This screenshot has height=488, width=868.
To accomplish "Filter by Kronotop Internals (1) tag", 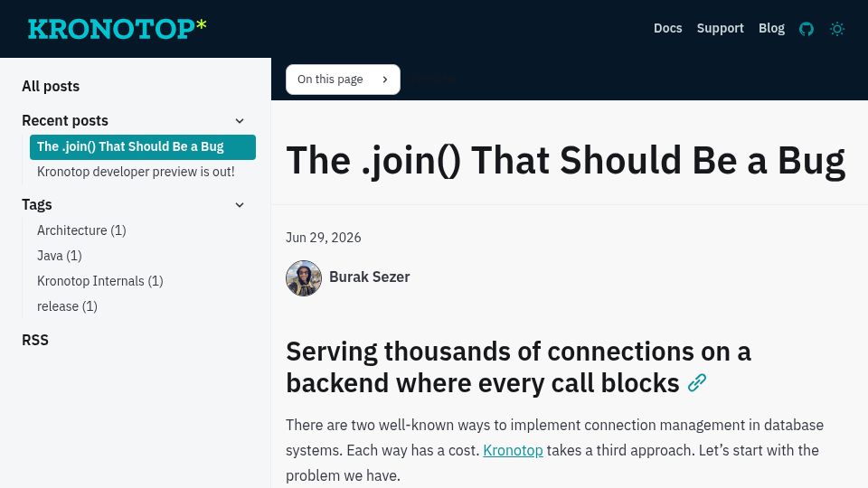I will pos(99,281).
